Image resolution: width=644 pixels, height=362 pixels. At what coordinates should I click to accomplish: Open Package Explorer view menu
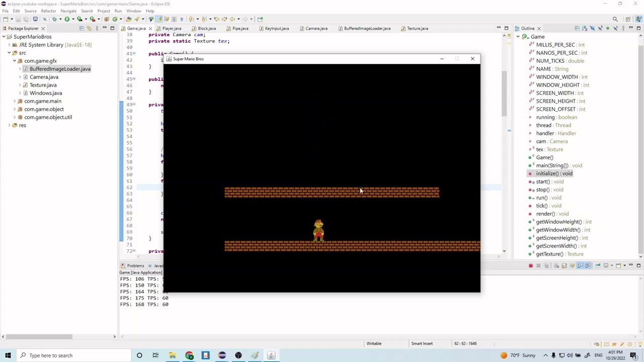click(97, 28)
